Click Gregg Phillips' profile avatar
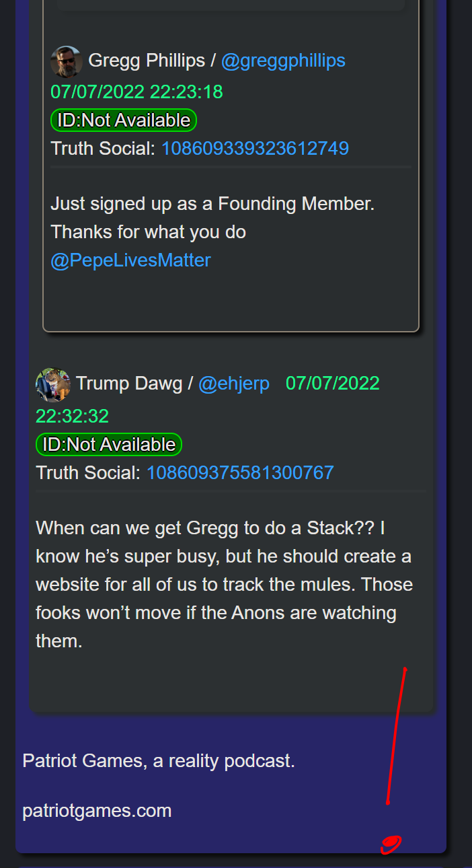 (x=67, y=61)
